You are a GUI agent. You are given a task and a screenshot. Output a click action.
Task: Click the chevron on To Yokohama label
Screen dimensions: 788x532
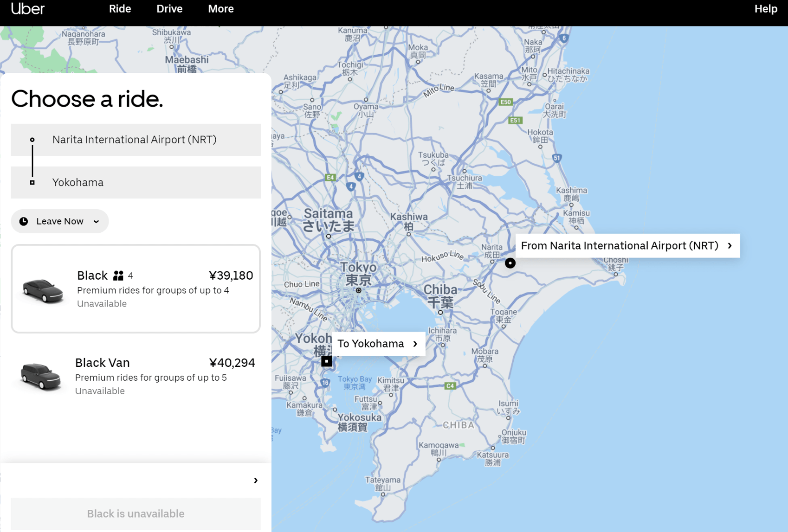click(415, 344)
